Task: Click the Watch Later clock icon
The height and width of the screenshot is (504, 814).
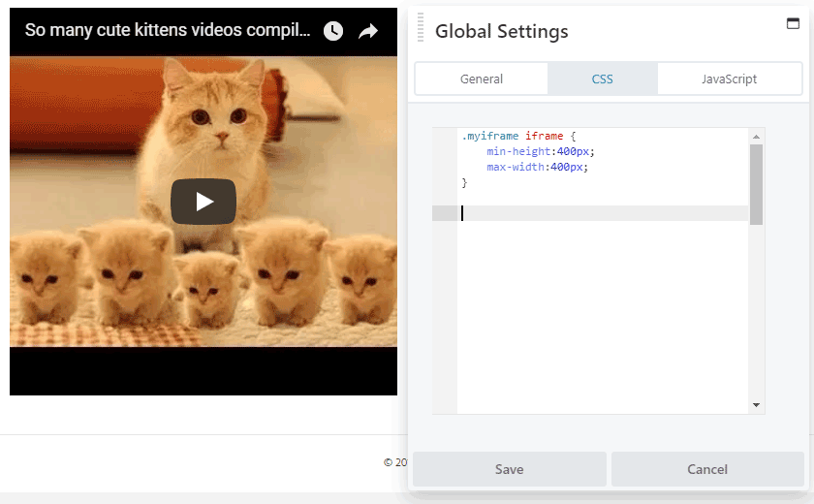Action: tap(333, 31)
